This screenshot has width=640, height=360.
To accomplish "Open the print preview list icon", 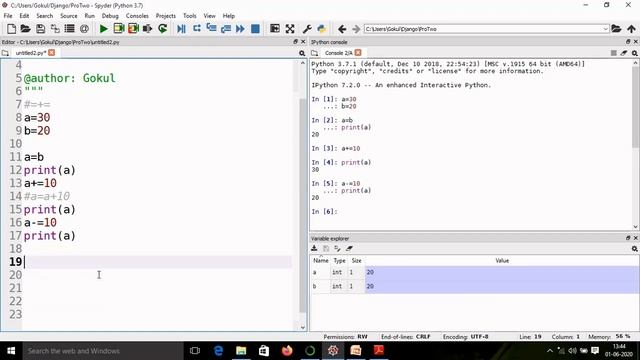I will [69, 29].
